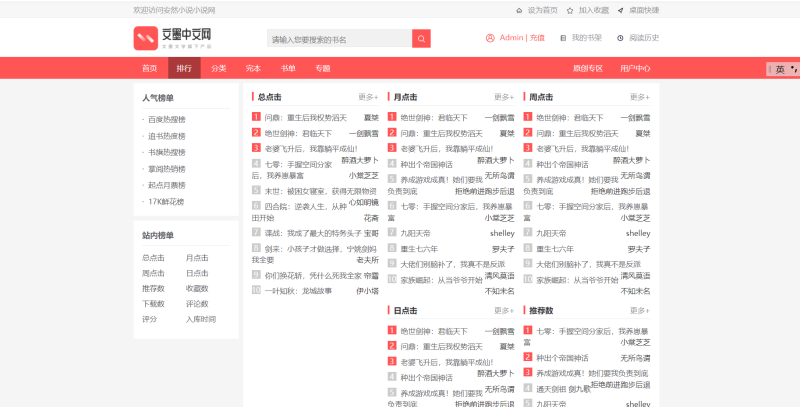Image resolution: width=800 pixels, height=407 pixels.
Task: Open 17K鲜花榜 in 人气榜单
Action: (x=166, y=201)
